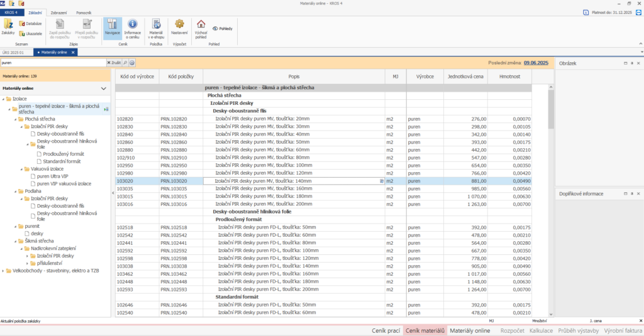644x336 pixels.
Task: Sort by Kód položky column header
Action: coord(180,77)
